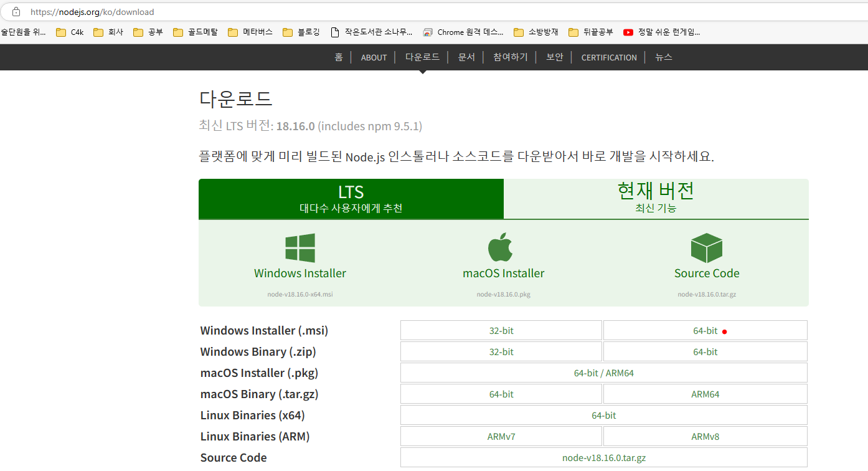Download Linux Binaries (x64) 64-bit
The height and width of the screenshot is (471, 868).
(x=604, y=416)
